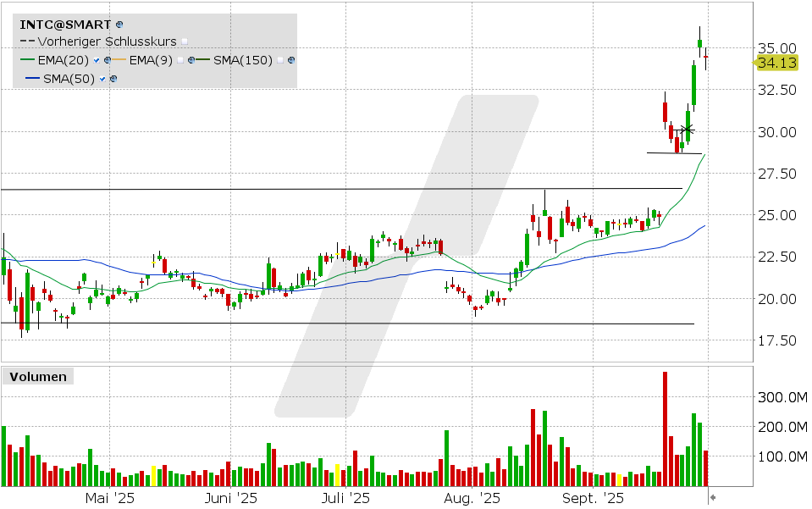The height and width of the screenshot is (509, 812).
Task: Click the tallest red volume bar
Action: point(665,429)
